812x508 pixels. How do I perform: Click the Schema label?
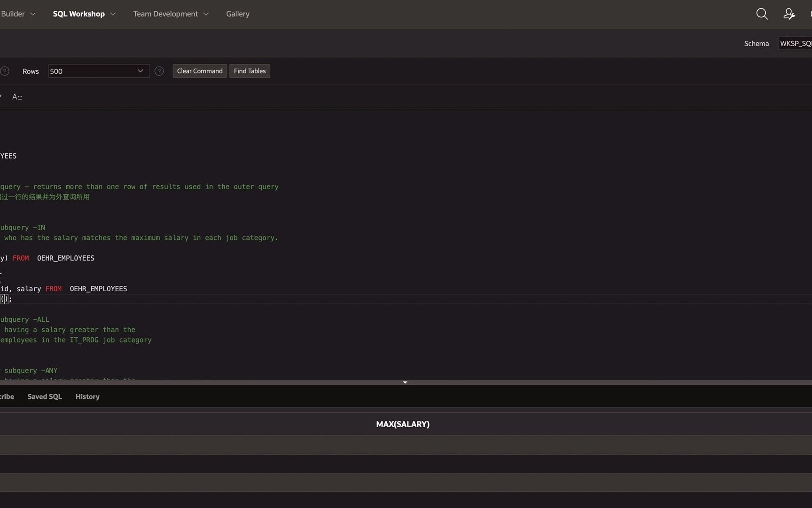pyautogui.click(x=756, y=43)
